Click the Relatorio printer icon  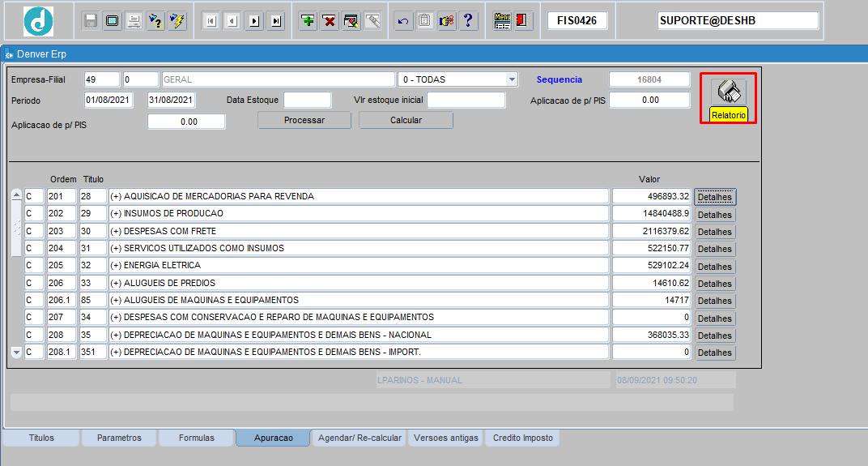[729, 91]
